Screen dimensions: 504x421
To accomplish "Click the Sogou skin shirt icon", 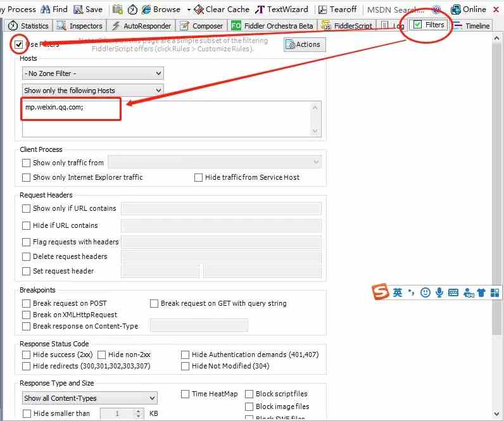I will pyautogui.click(x=481, y=292).
